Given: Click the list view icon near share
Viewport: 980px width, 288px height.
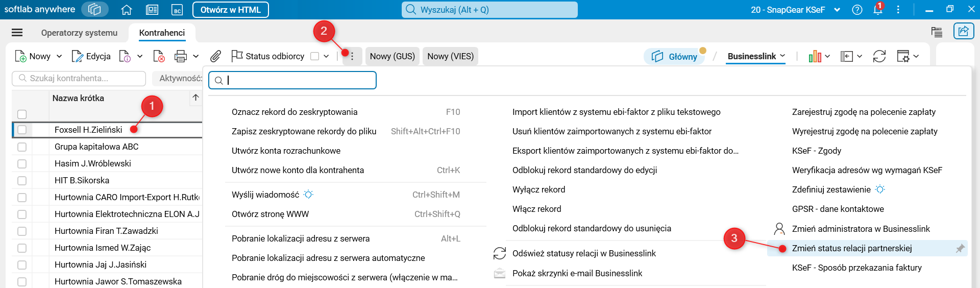Looking at the screenshot, I should (x=937, y=32).
